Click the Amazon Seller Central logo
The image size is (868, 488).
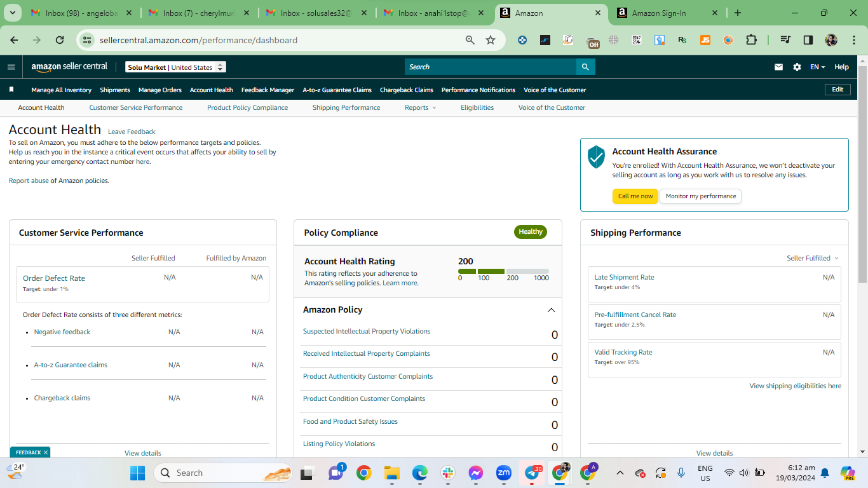[69, 67]
